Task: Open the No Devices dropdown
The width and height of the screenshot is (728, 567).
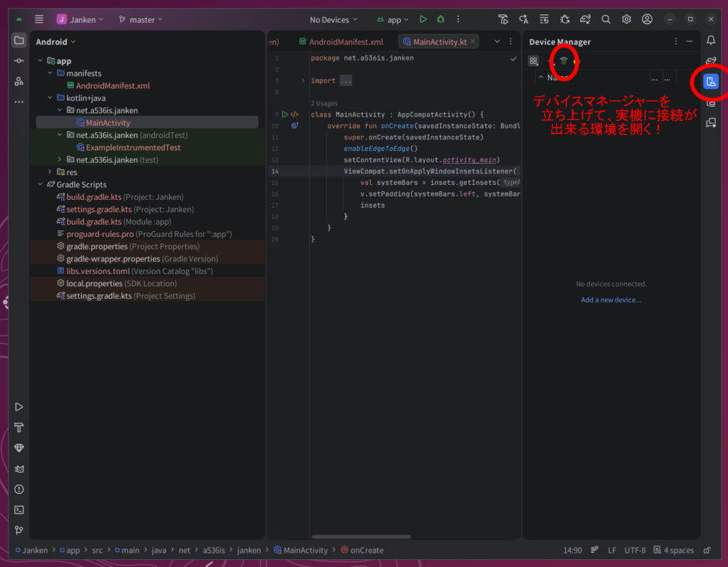Action: tap(333, 20)
